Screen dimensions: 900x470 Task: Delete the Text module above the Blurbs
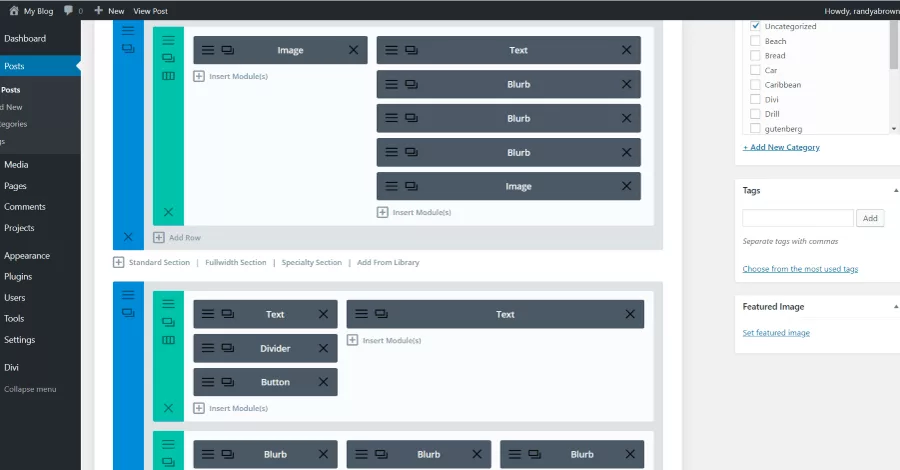pyautogui.click(x=627, y=50)
